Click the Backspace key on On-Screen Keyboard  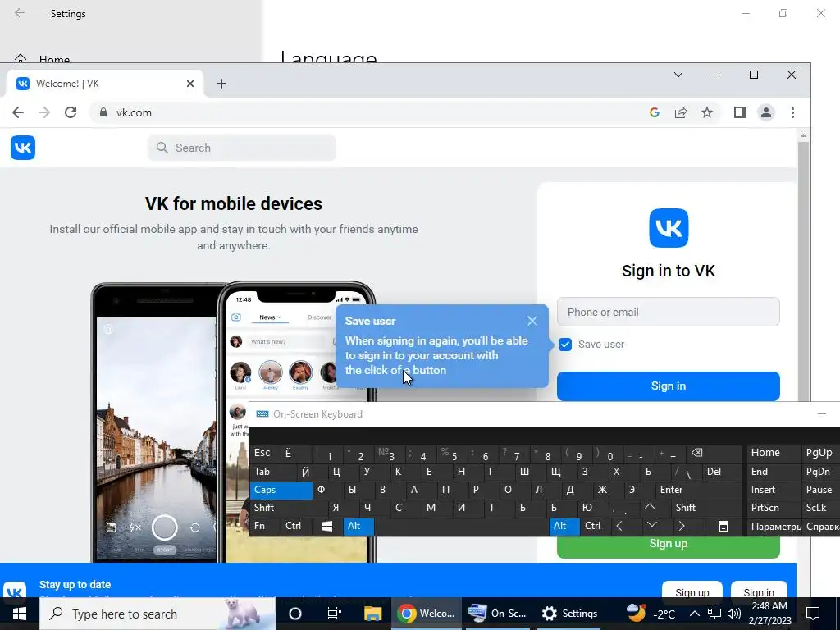697,453
